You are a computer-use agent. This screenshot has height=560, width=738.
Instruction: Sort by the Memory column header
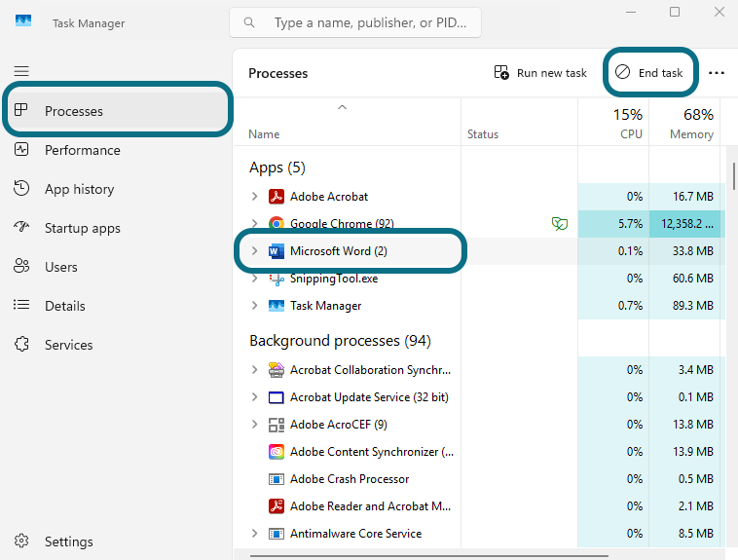point(684,122)
